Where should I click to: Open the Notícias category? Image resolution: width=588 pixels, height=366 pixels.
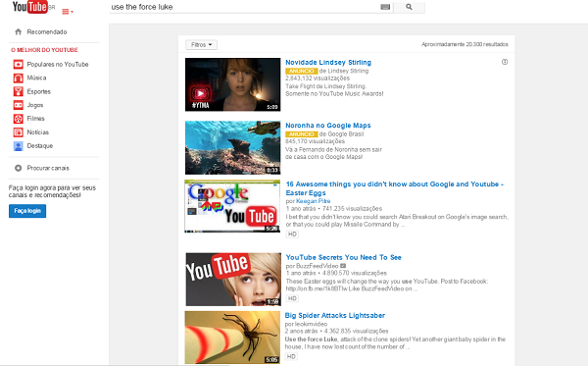pos(38,132)
